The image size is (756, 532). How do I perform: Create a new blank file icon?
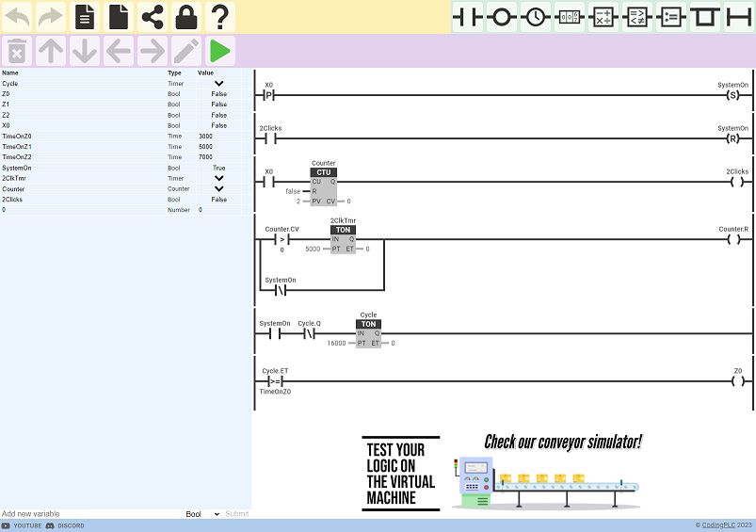pyautogui.click(x=119, y=17)
